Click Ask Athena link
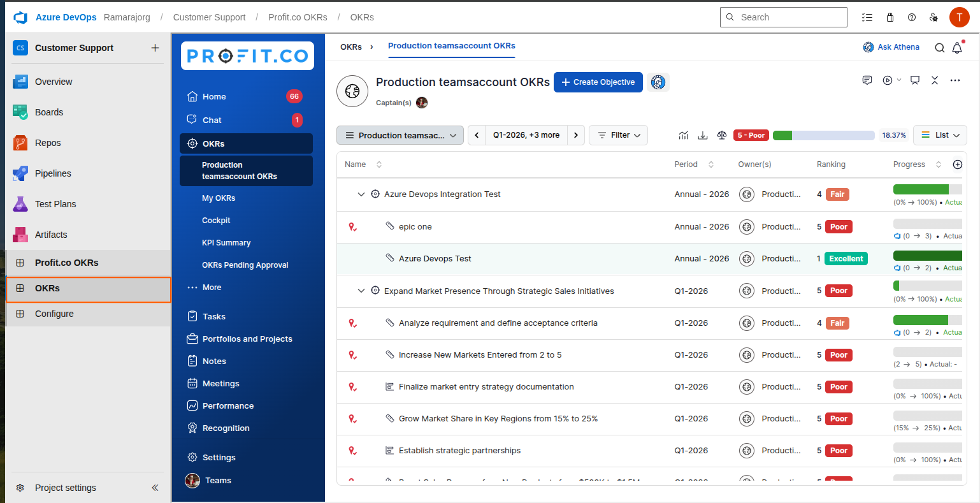 coord(891,47)
